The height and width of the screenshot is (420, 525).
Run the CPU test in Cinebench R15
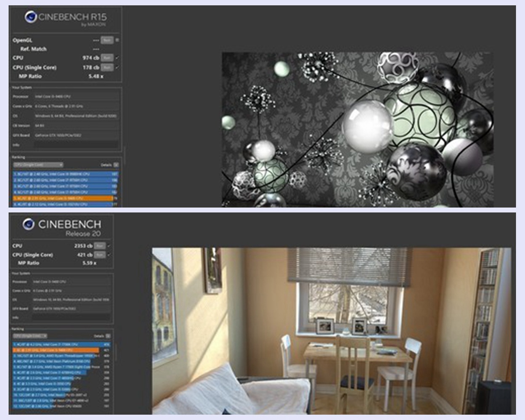(107, 58)
